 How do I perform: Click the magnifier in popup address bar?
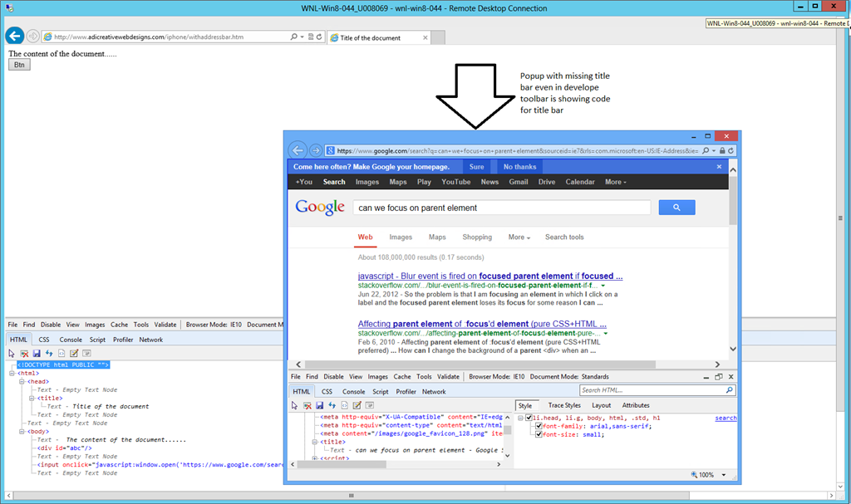coord(706,151)
